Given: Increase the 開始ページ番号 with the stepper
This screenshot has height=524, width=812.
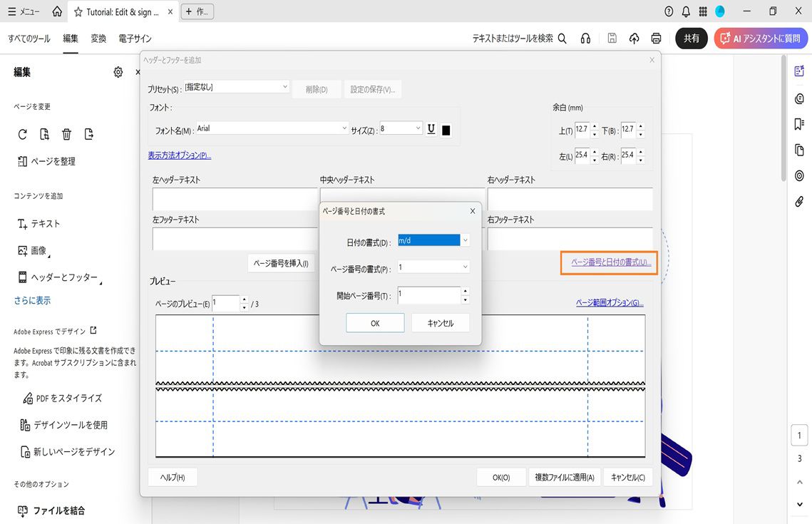Looking at the screenshot, I should pyautogui.click(x=466, y=292).
